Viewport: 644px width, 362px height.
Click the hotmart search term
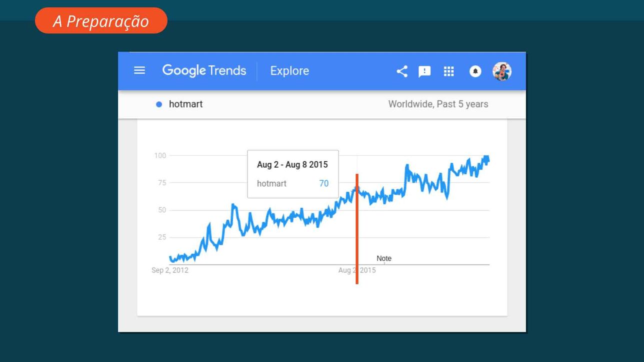(185, 104)
